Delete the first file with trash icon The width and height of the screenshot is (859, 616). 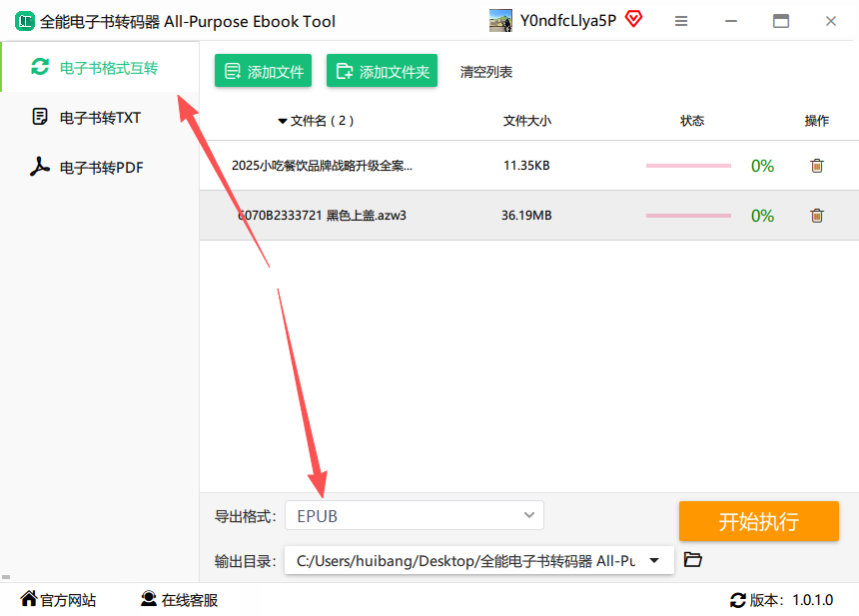[816, 166]
